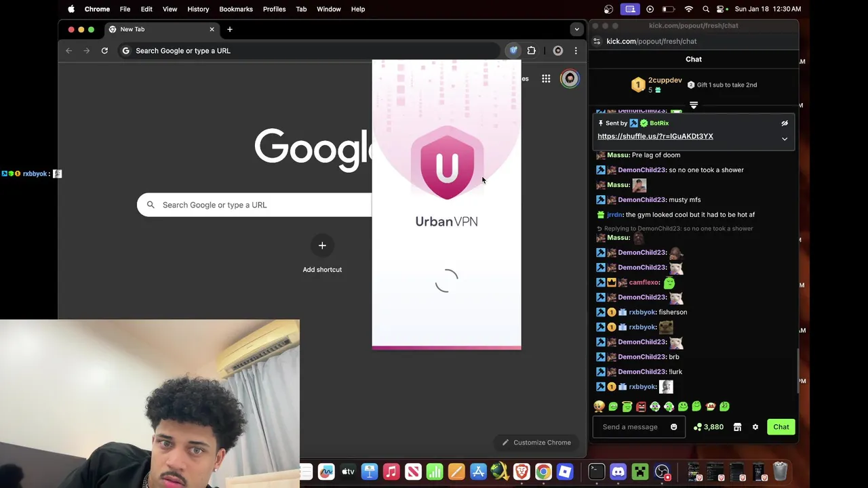The width and height of the screenshot is (868, 488).
Task: Click 2cuppdev top gifter entry
Action: pyautogui.click(x=656, y=85)
